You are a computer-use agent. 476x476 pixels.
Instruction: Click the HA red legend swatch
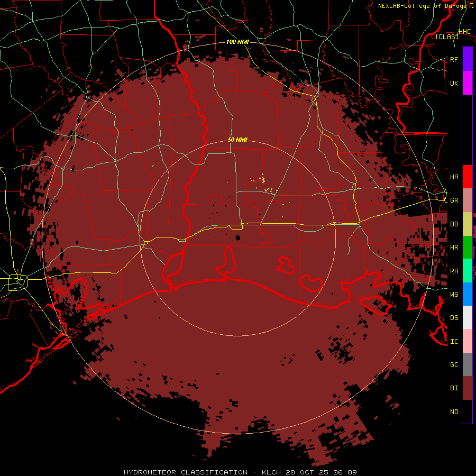pos(467,177)
